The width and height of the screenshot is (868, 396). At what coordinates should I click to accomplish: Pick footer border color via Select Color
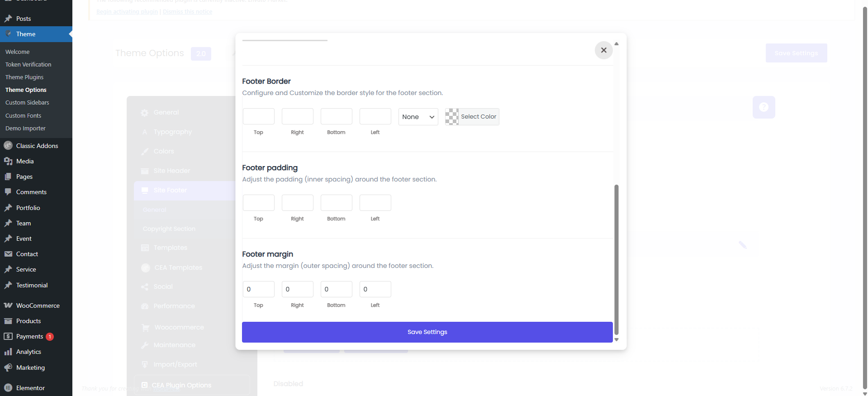pos(472,117)
